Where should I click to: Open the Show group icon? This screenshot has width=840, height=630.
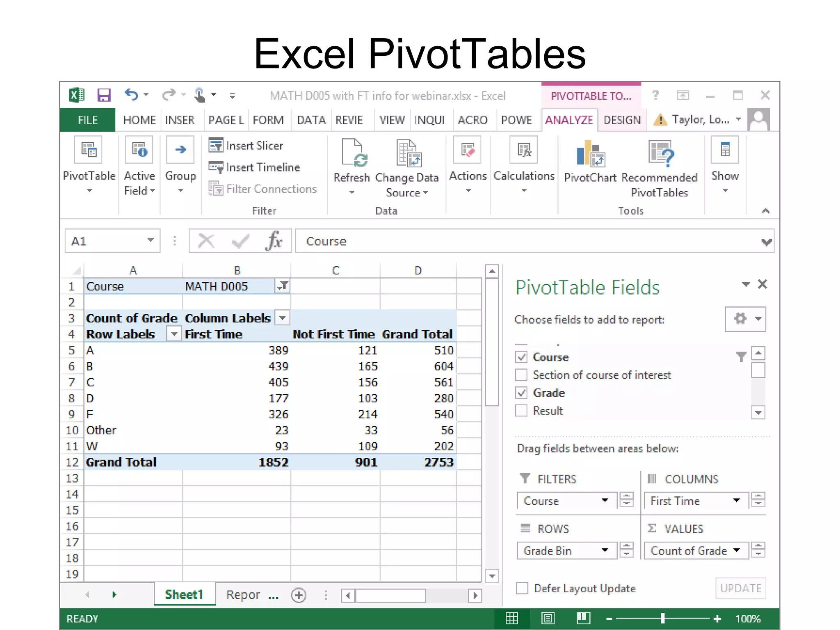click(725, 149)
